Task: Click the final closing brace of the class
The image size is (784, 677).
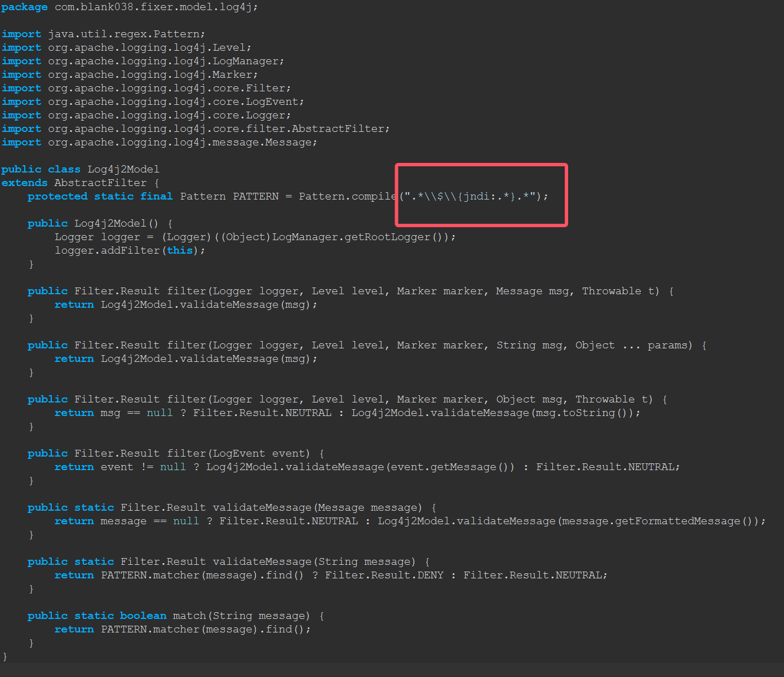Action: click(x=5, y=657)
